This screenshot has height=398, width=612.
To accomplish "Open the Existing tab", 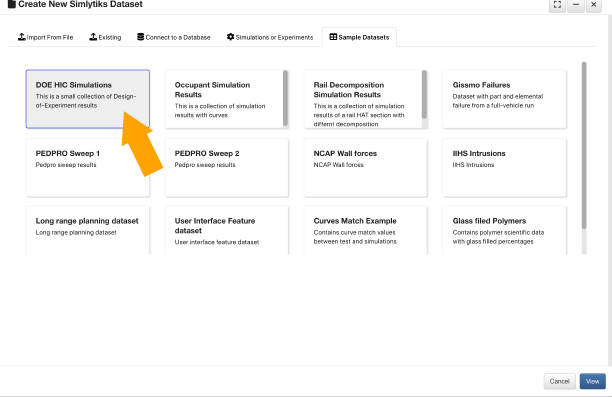I will (x=105, y=37).
